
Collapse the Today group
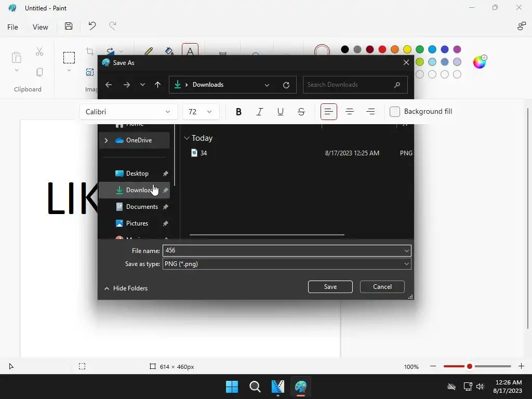187,138
